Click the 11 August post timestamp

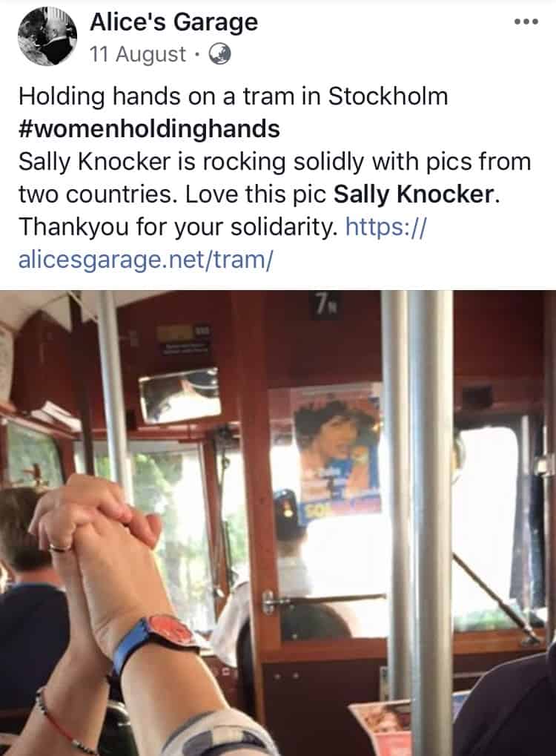pos(138,54)
